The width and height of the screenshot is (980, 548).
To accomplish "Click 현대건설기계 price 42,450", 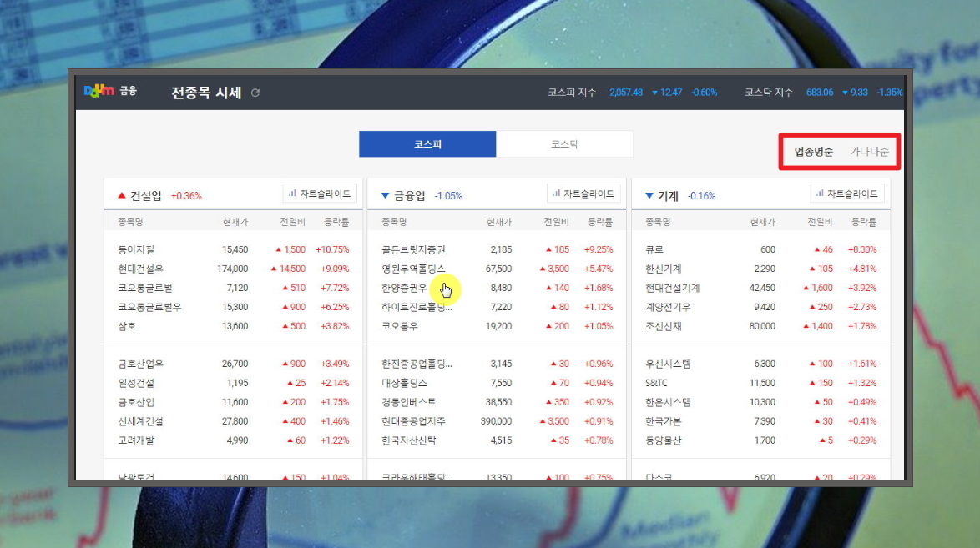I will 762,288.
